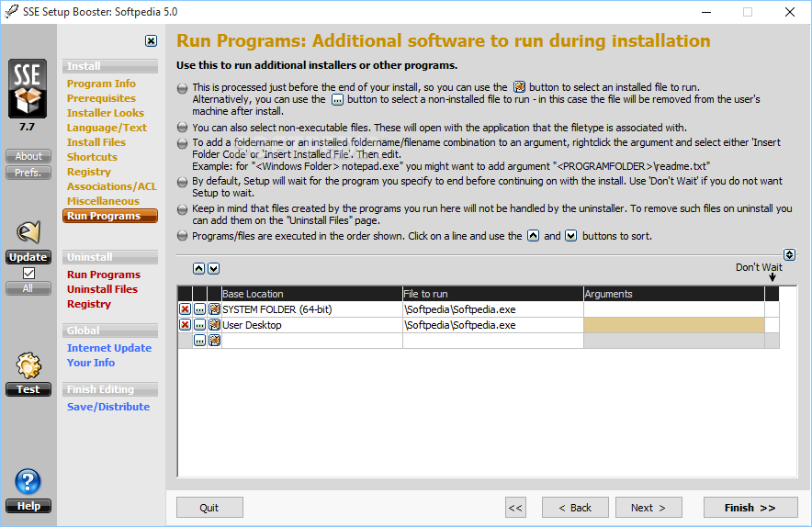Open the Install Files page
Screen dimensions: 812x527
(x=96, y=142)
